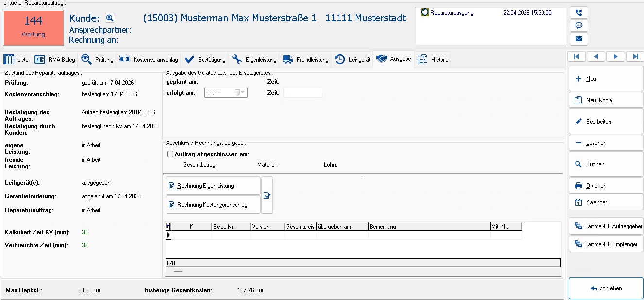Click the Zeit input field next to erfolgt am
Screen dimensions: 644x300
click(x=303, y=93)
